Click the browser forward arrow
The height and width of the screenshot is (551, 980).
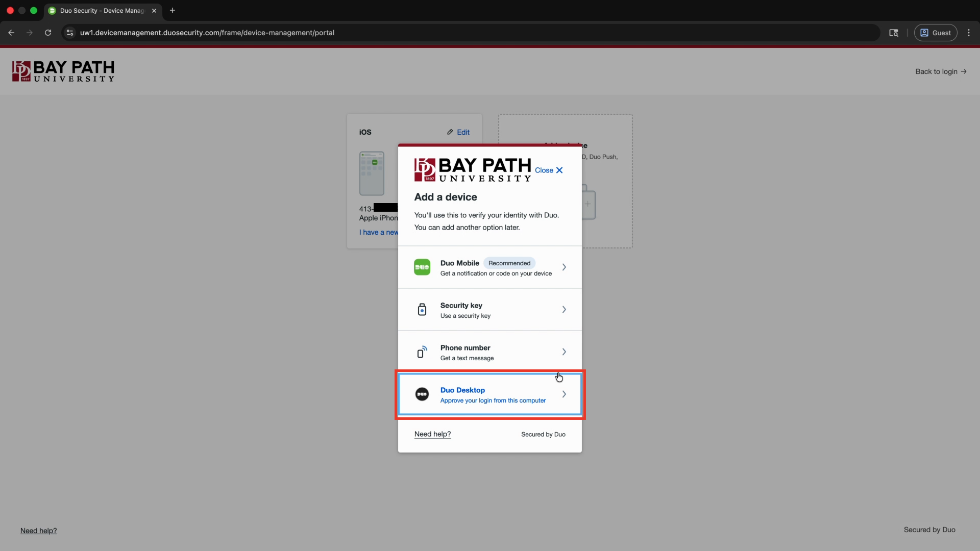click(x=30, y=33)
